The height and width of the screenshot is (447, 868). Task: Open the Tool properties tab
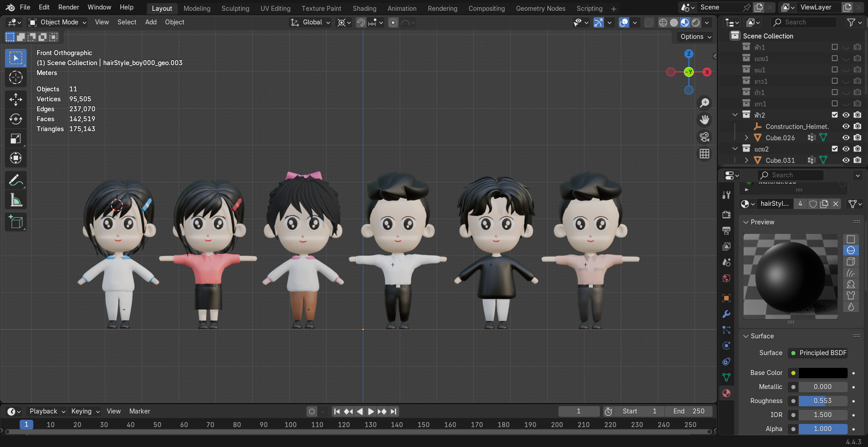point(726,195)
